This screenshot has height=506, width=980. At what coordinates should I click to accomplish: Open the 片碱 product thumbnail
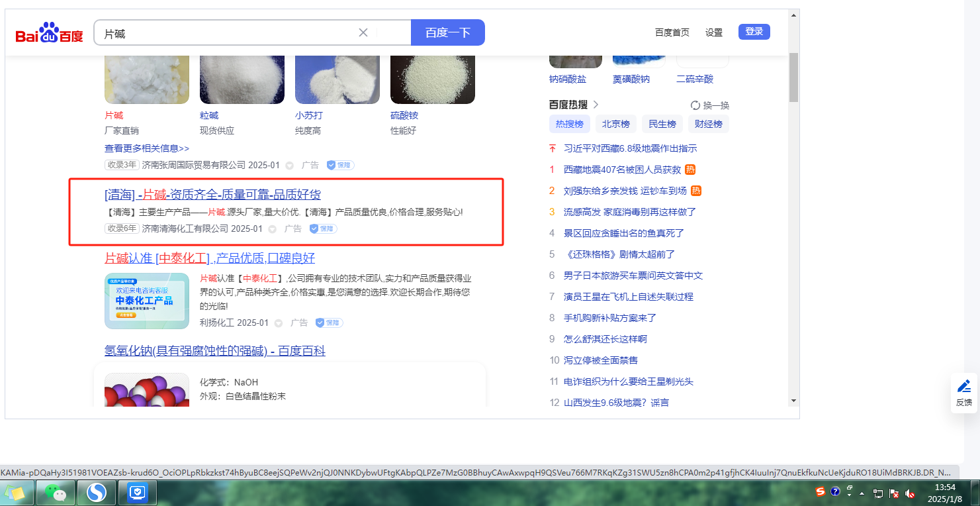[147, 79]
